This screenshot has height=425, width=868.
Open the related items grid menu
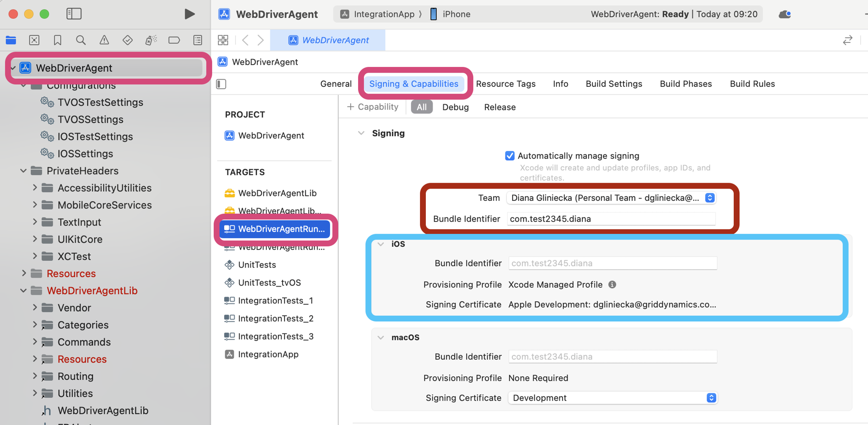tap(223, 40)
